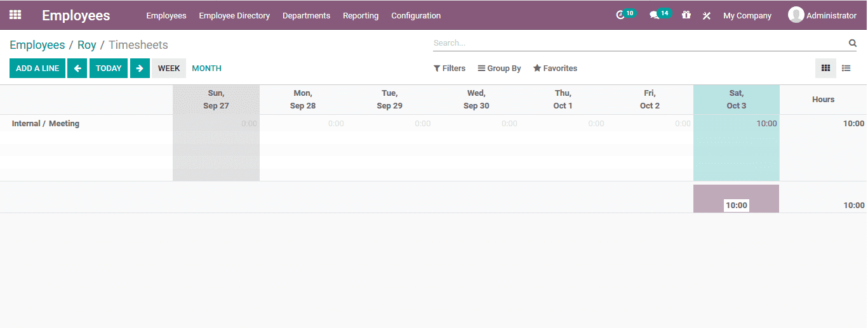
Task: Open the Employee Directory menu
Action: 234,15
